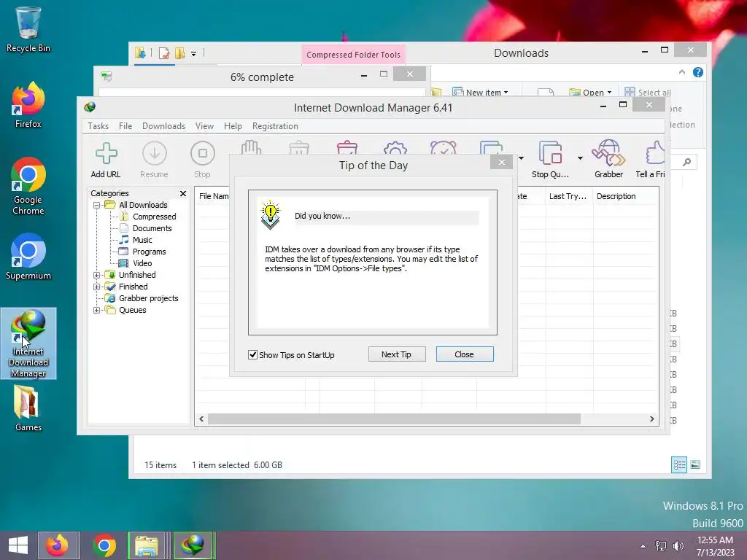Expand the Finished category
Image resolution: width=747 pixels, height=560 pixels.
point(97,287)
